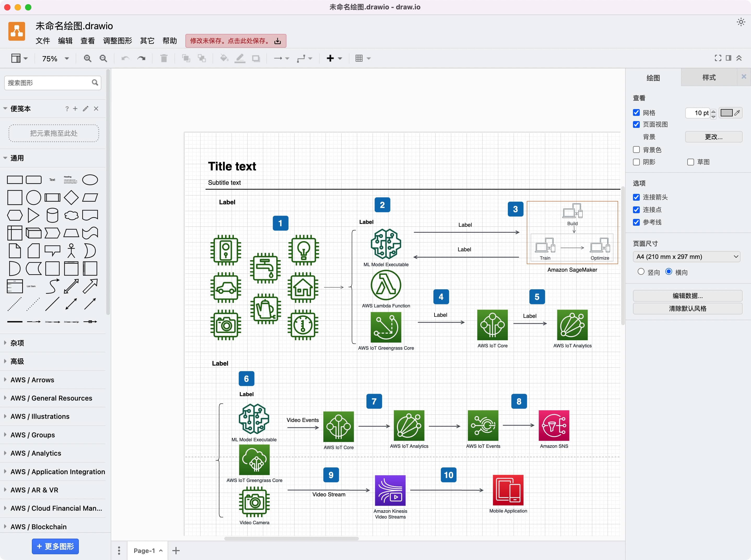Click the bring to front icon

click(186, 58)
